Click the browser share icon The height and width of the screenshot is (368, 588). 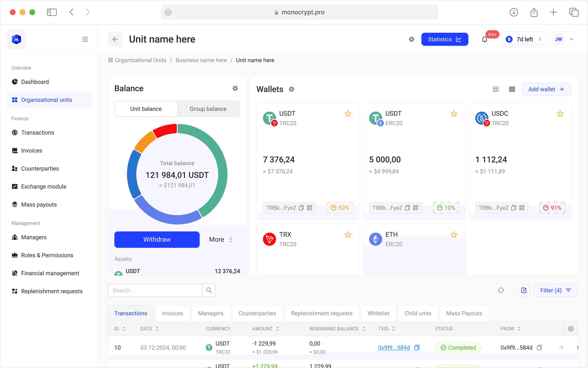tap(534, 12)
